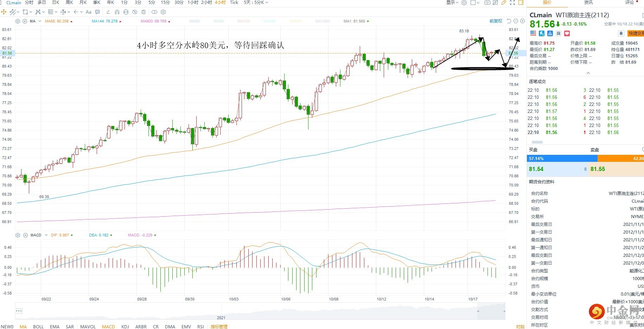Open the notes icon under price

coord(559,33)
